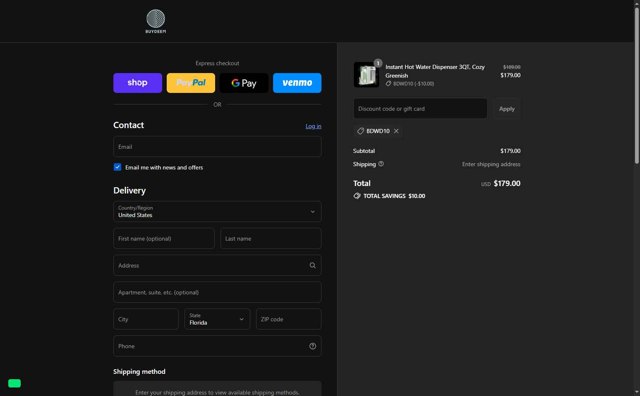Click the page vertical scrollbar
This screenshot has width=640, height=396.
tap(636, 86)
